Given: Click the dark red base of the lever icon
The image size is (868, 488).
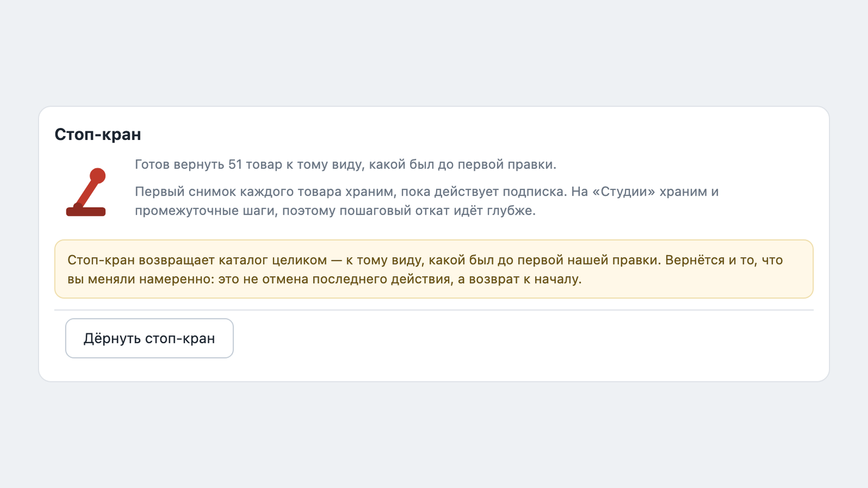Looking at the screenshot, I should pos(86,211).
